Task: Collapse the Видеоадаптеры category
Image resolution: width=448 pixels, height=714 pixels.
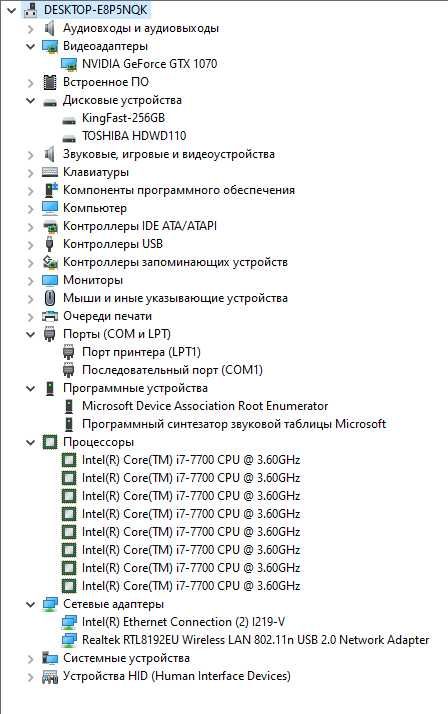Action: tap(31, 46)
